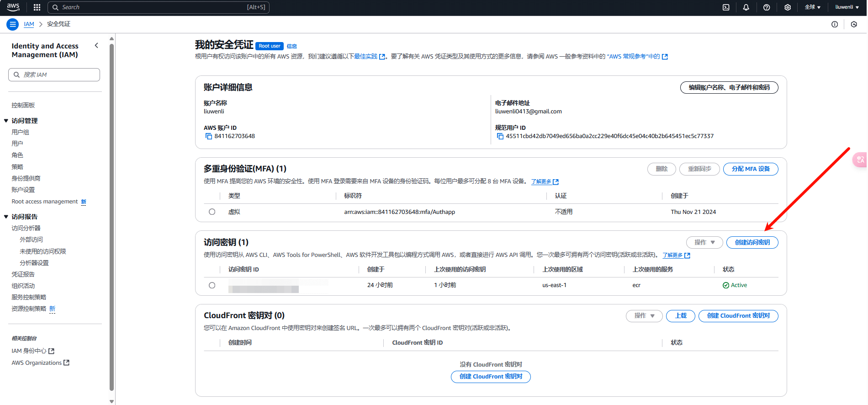Viewport: 868px width, 405px height.
Task: Select the access key row radio button
Action: click(x=212, y=285)
